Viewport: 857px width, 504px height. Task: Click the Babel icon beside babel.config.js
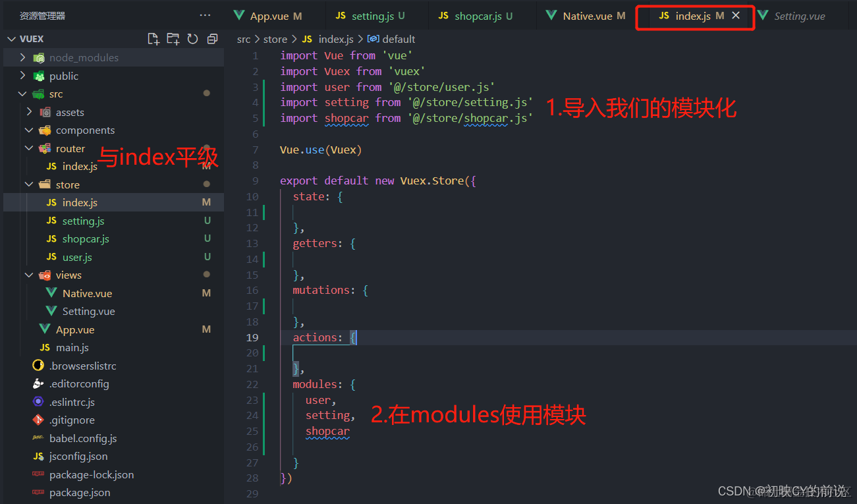(38, 438)
